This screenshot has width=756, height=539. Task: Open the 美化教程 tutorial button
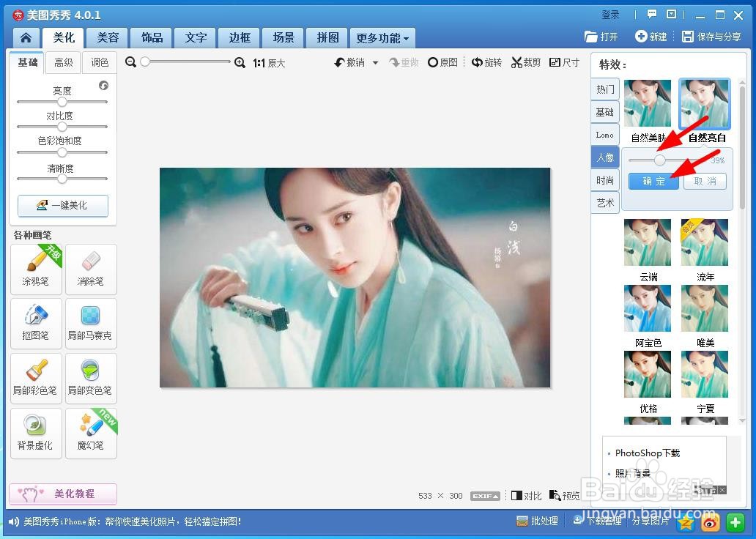click(x=63, y=494)
